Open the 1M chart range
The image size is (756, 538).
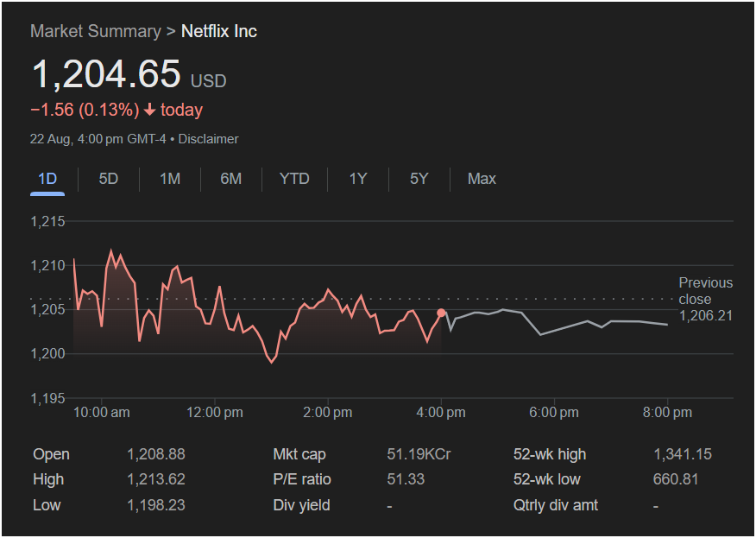click(169, 179)
